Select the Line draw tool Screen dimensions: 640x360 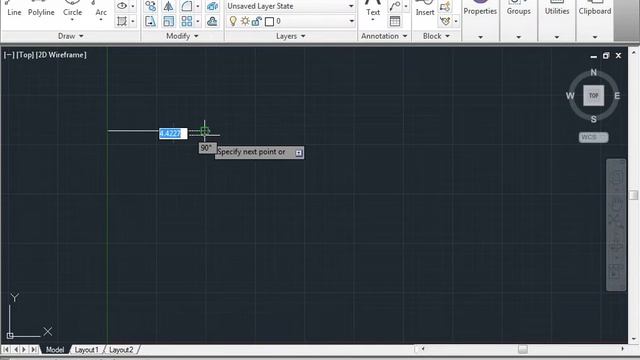click(x=14, y=9)
